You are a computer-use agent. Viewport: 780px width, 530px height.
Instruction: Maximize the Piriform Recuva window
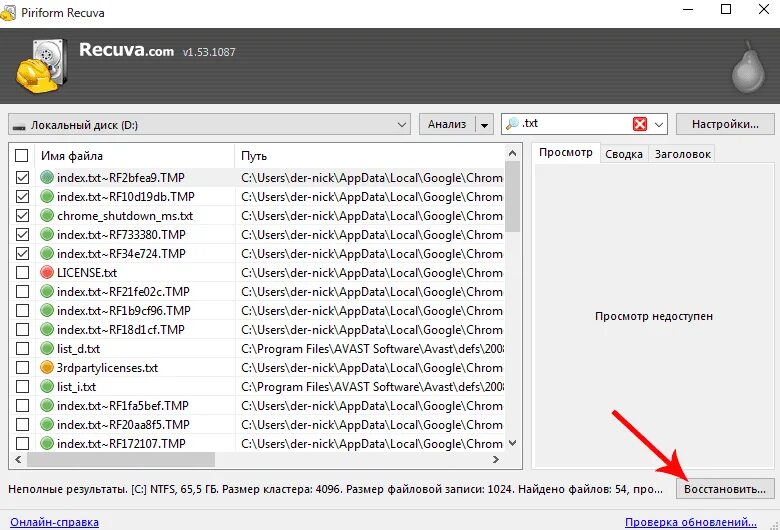pyautogui.click(x=726, y=9)
